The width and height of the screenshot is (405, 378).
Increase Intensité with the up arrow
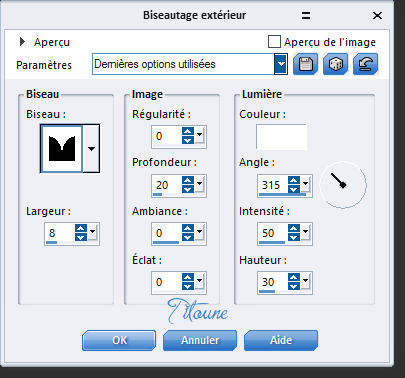[294, 229]
